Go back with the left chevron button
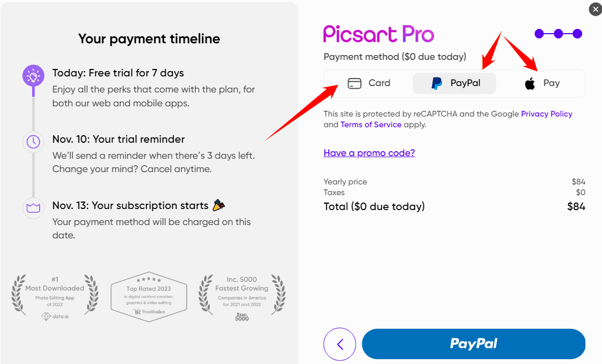The image size is (602, 364). point(339,344)
